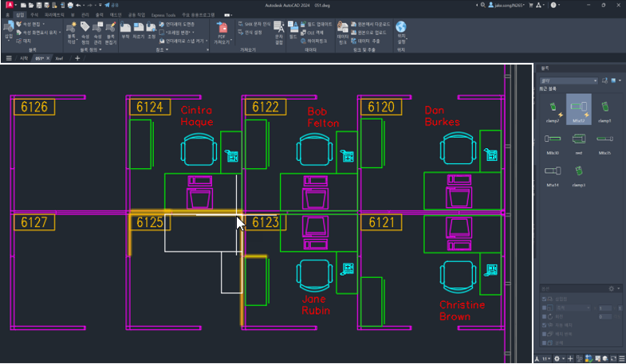Open the 언더레이로 스냅 켜기 dropdown
Viewport: 626px width, 364px height.
tap(207, 41)
